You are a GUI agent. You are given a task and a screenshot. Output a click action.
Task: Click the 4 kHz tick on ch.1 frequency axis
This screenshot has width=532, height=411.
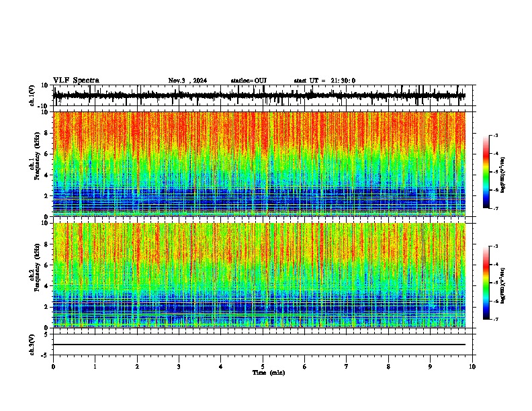coord(46,175)
